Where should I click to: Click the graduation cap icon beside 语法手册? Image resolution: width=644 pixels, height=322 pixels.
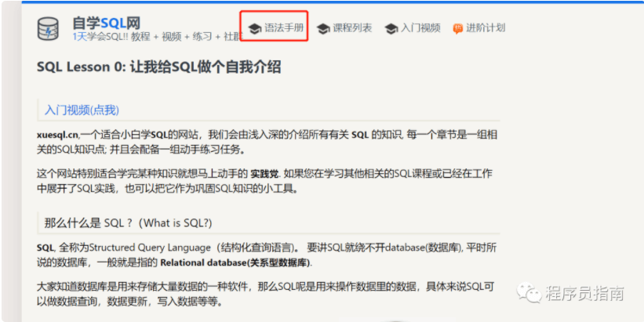point(254,28)
